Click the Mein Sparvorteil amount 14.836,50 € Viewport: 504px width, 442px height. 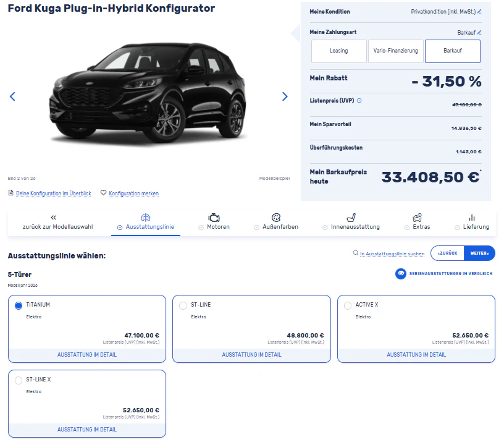(x=466, y=129)
